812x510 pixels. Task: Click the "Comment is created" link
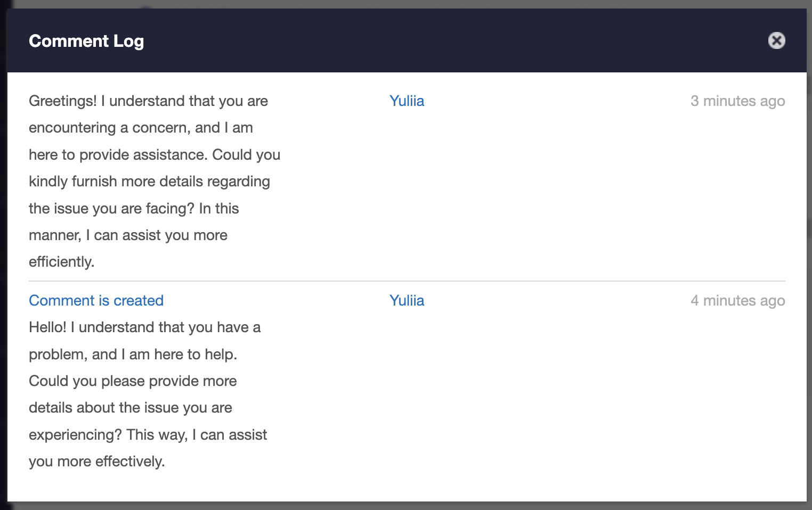coord(96,301)
